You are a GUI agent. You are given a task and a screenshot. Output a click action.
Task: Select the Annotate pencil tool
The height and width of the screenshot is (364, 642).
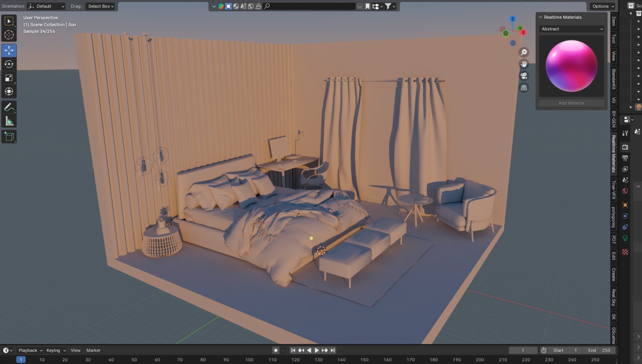pyautogui.click(x=9, y=107)
